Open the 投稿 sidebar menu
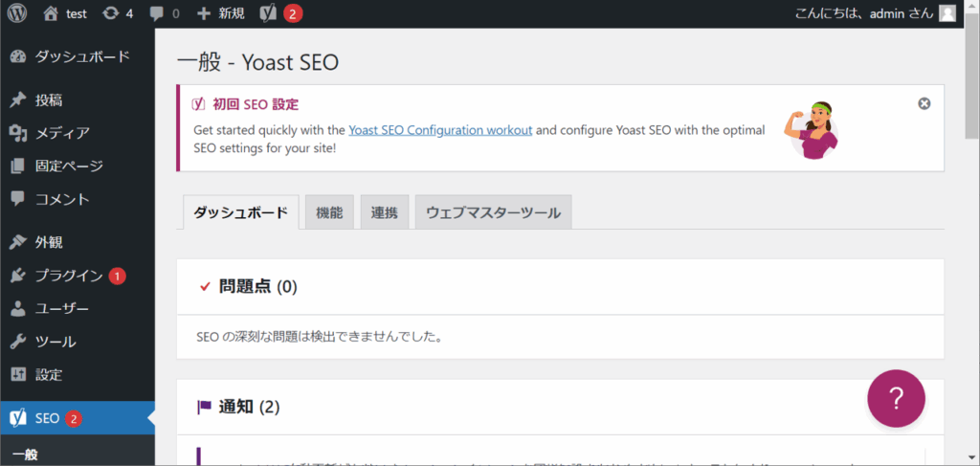 (x=78, y=100)
